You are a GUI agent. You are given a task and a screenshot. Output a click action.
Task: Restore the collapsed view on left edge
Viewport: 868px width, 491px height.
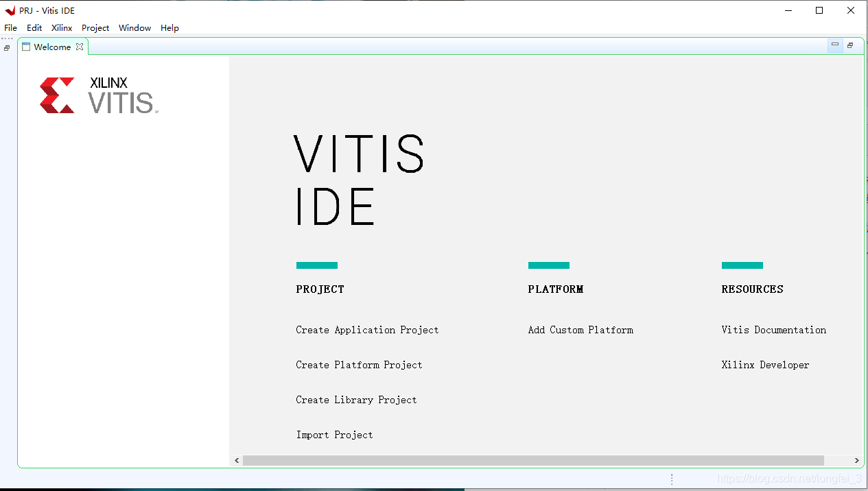coord(7,48)
